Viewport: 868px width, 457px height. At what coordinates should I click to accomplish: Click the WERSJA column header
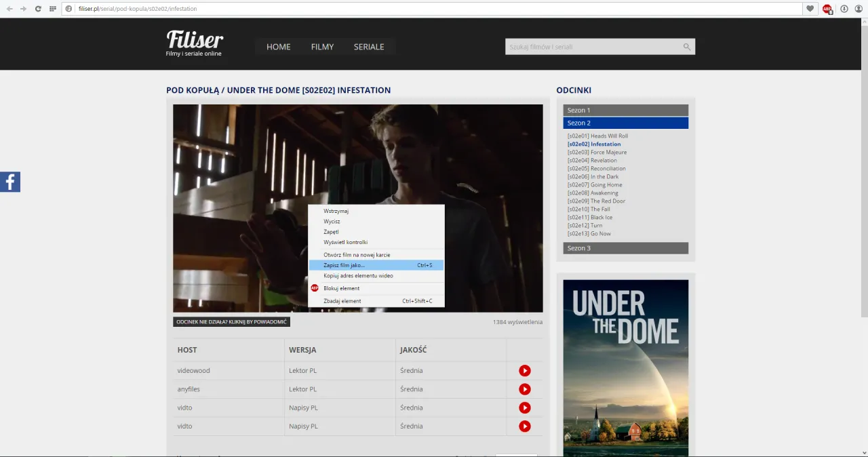(x=302, y=350)
